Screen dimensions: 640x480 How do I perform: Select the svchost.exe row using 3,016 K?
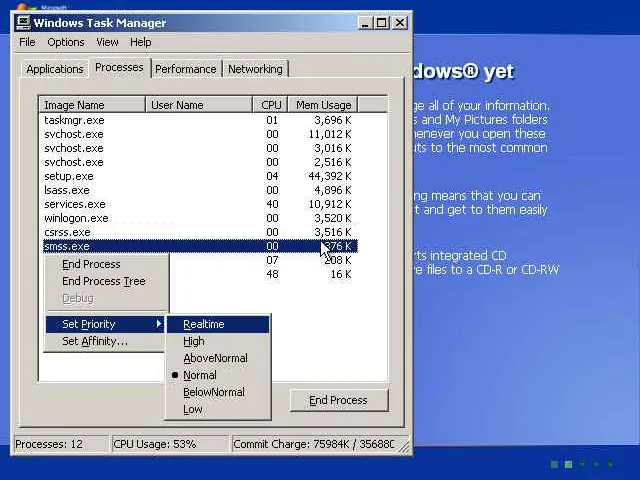200,148
